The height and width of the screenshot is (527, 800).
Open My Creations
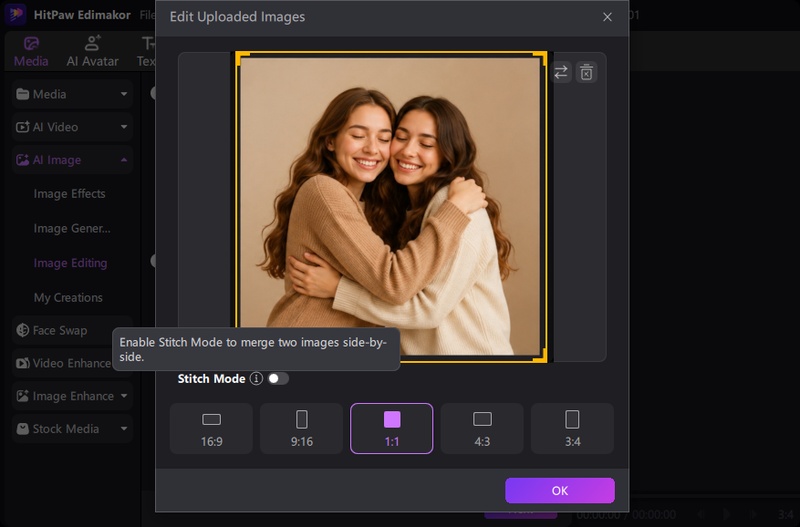[x=68, y=298]
